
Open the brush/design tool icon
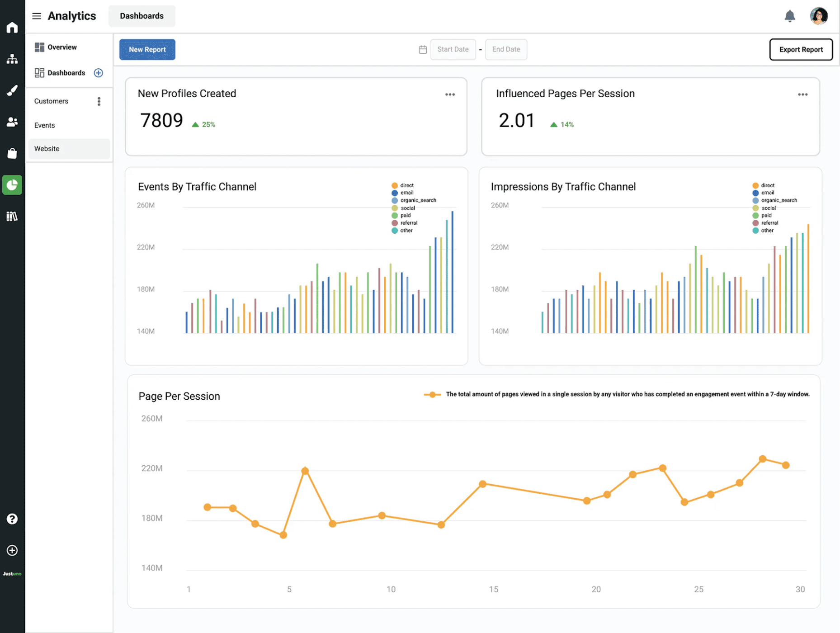[x=12, y=90]
